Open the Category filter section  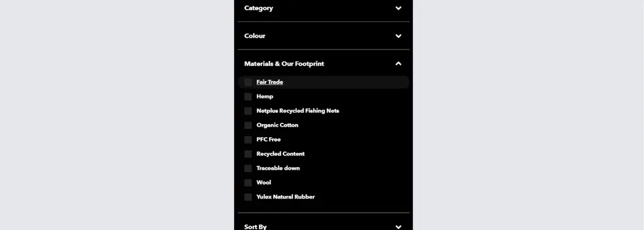[324, 9]
